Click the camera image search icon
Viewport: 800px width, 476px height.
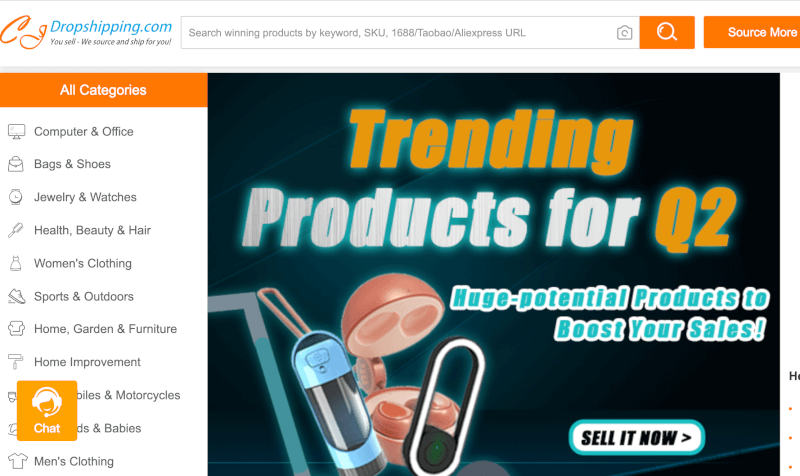pyautogui.click(x=624, y=33)
